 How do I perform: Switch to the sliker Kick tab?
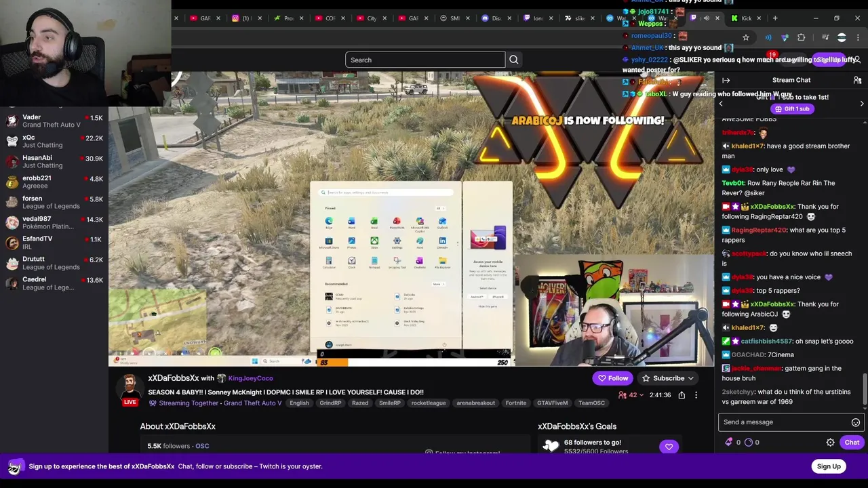click(578, 18)
